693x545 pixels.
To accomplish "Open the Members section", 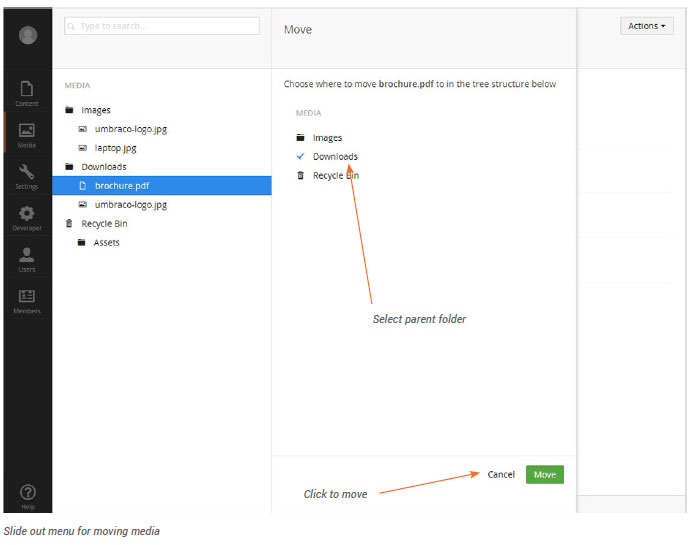I will 27,301.
